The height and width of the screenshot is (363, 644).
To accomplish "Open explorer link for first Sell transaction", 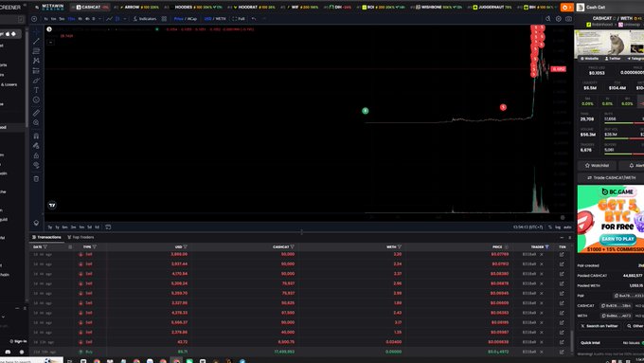I will [562, 254].
